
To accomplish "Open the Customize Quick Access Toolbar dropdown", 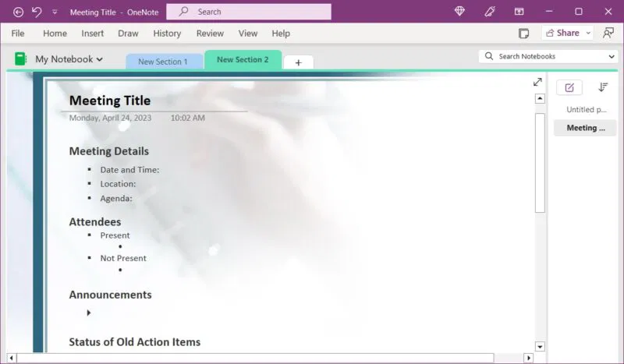I will coord(55,12).
